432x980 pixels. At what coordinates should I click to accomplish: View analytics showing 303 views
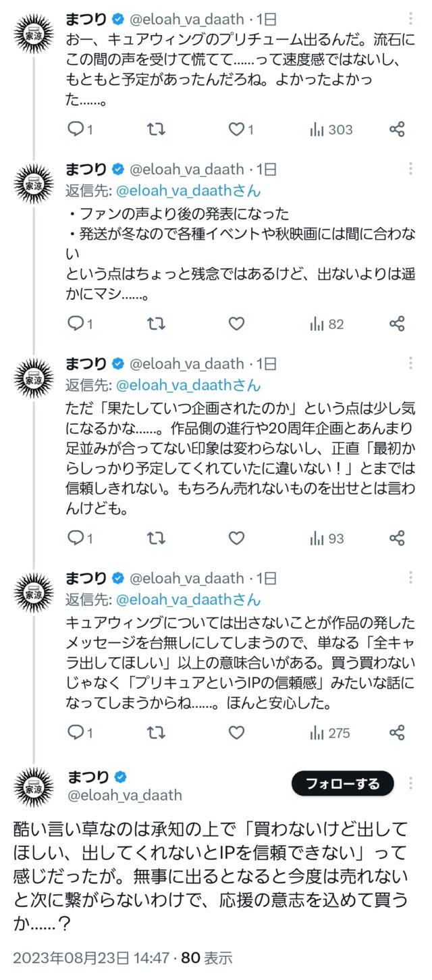(x=331, y=130)
